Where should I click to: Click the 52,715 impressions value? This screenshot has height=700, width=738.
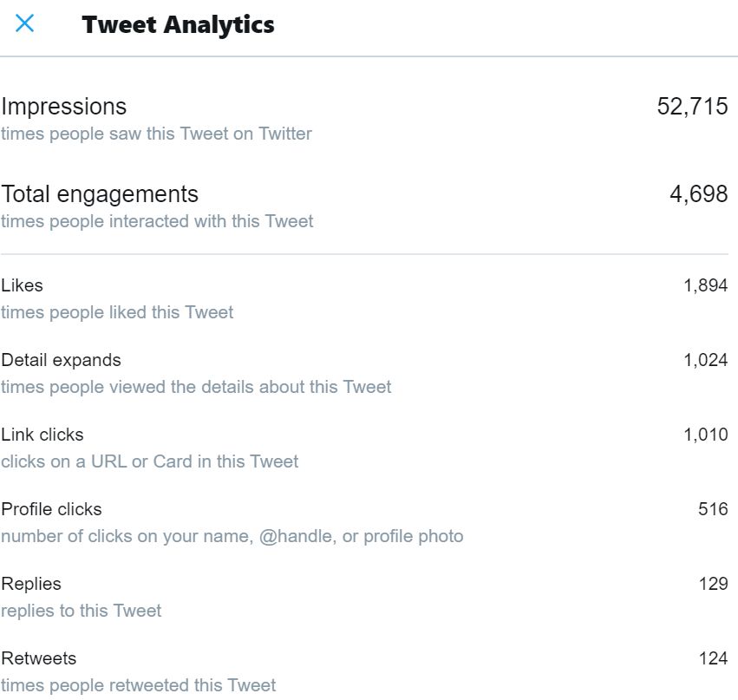pos(692,107)
